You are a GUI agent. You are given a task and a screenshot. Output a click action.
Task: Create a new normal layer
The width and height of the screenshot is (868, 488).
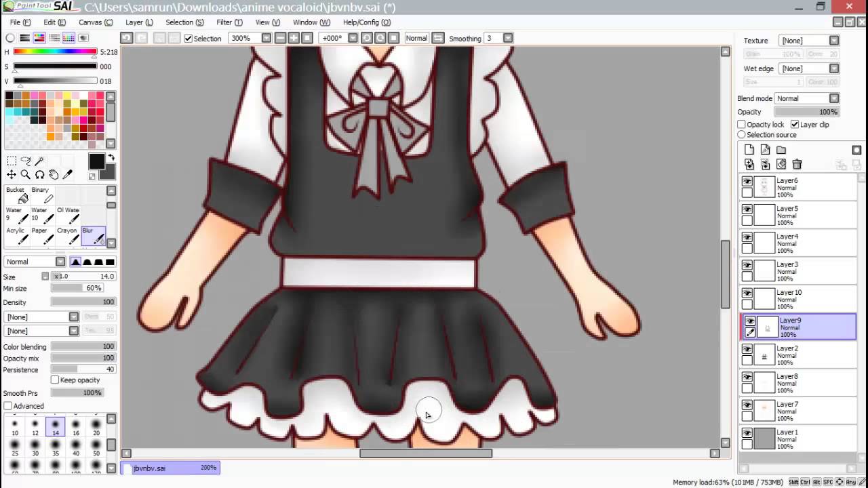point(749,150)
